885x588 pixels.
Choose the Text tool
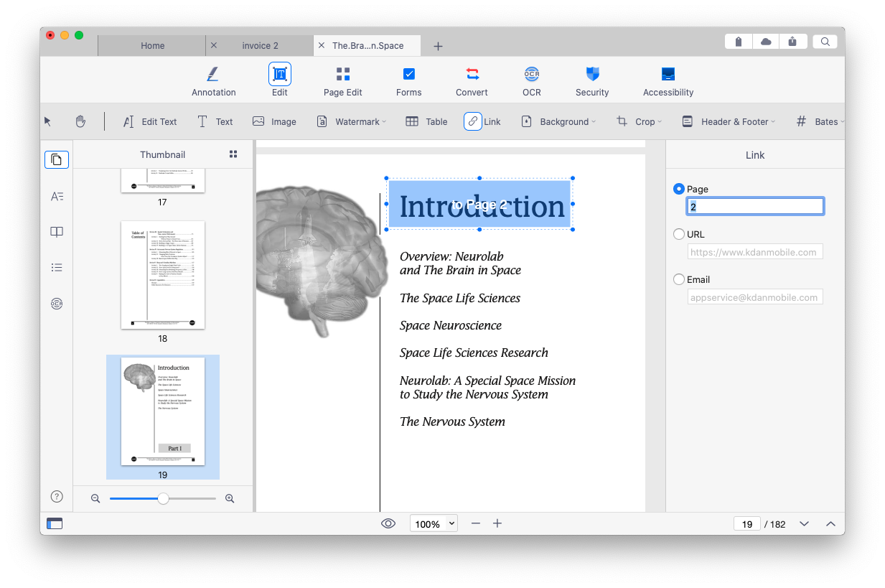click(x=215, y=121)
